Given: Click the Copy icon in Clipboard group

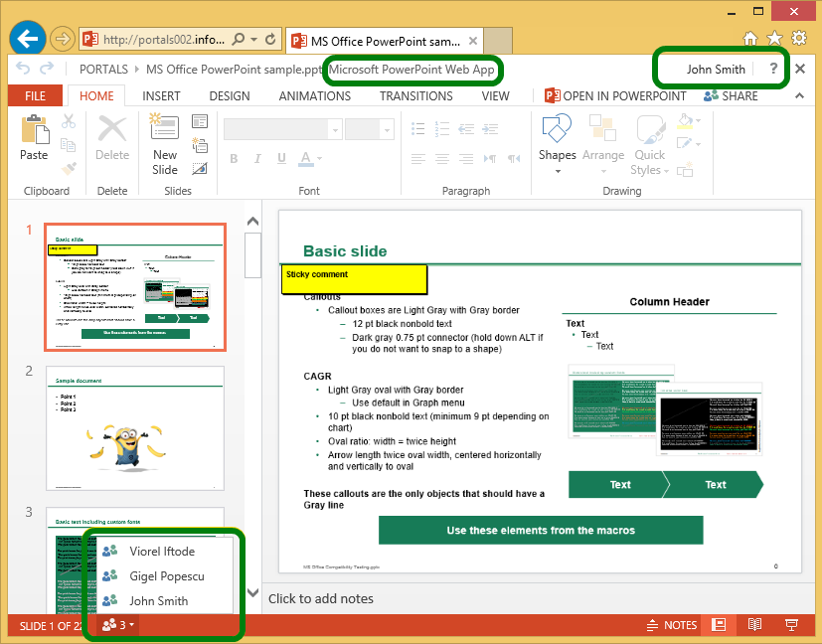Looking at the screenshot, I should pos(69,145).
